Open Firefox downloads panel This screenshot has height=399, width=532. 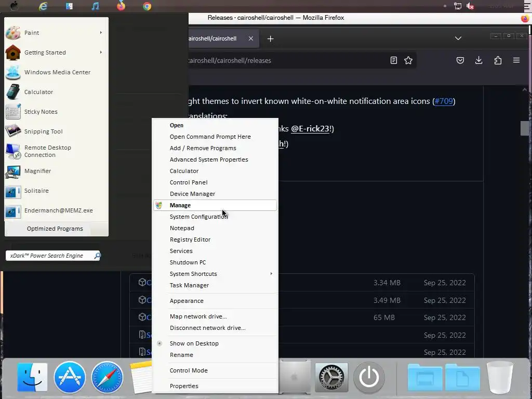pos(478,60)
